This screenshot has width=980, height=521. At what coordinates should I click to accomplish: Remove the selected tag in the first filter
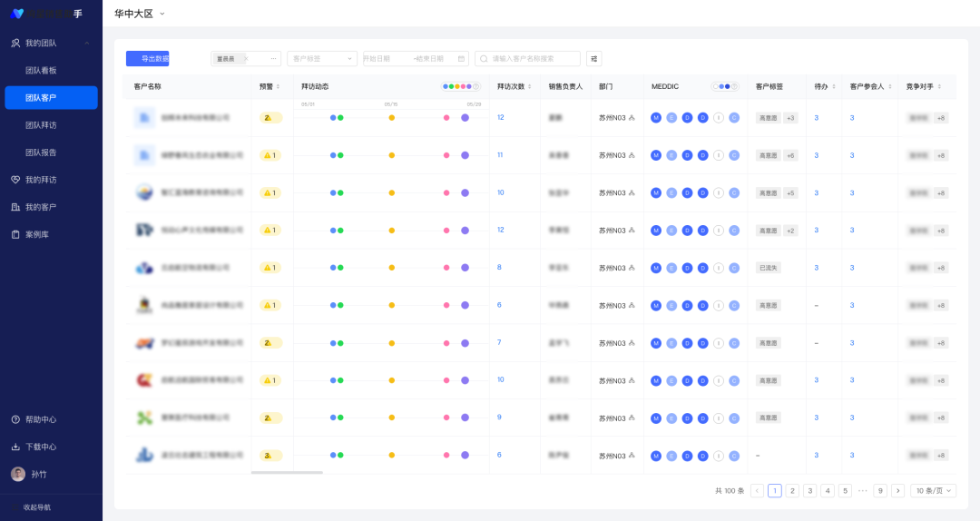click(x=245, y=58)
